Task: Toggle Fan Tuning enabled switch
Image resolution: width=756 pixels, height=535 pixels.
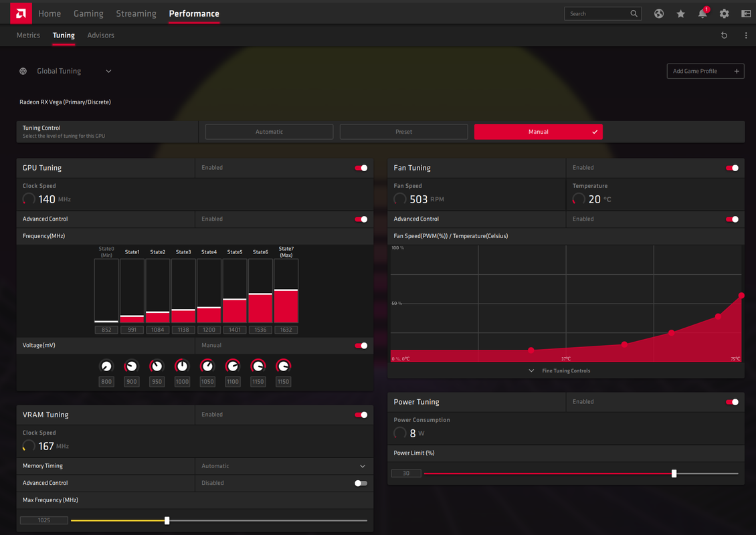Action: coord(732,168)
